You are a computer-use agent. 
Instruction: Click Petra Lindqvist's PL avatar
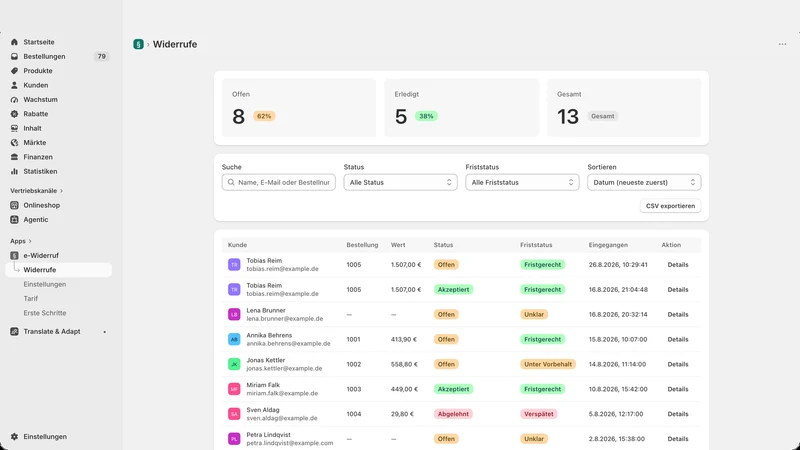234,439
